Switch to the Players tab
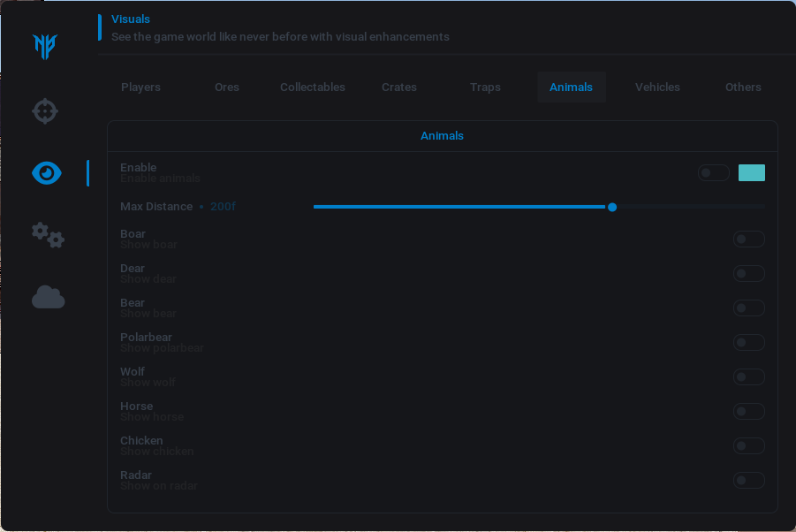Image resolution: width=796 pixels, height=532 pixels. [x=140, y=87]
